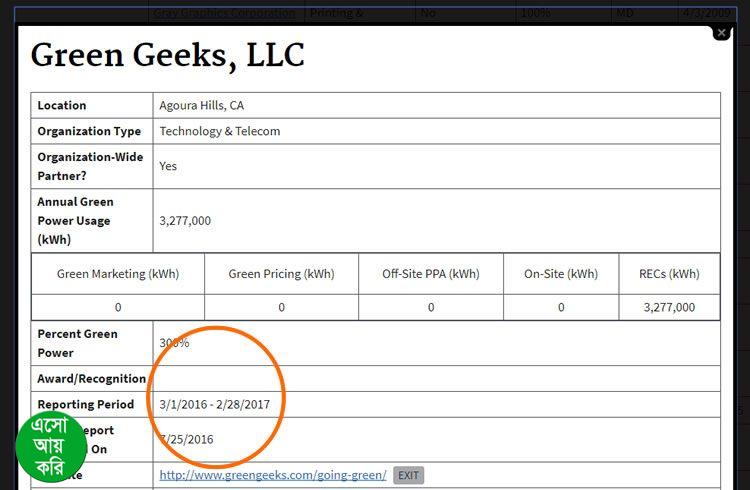Click the Award/Recognition row label
Screen dimensions: 750x490
[91, 379]
